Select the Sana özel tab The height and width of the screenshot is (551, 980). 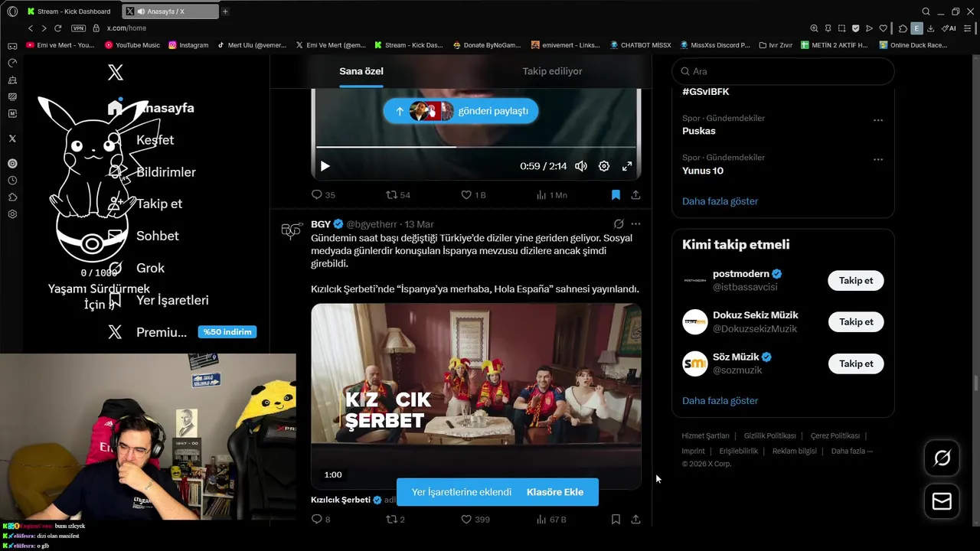(361, 71)
